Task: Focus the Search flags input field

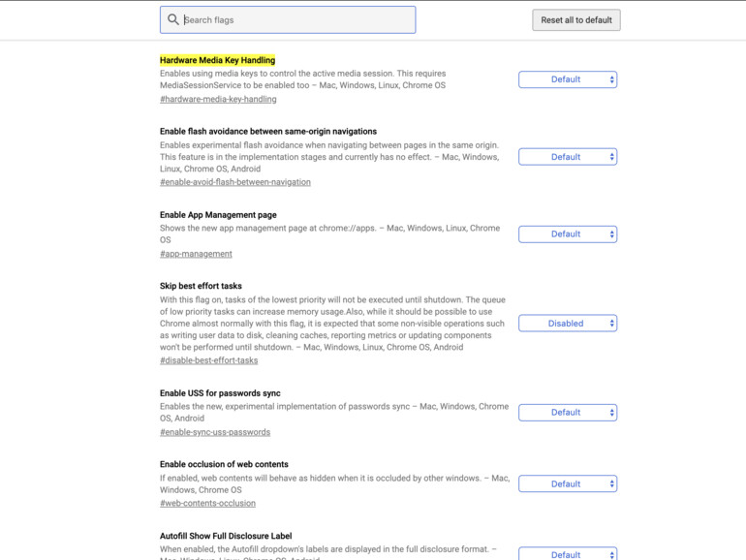Action: point(295,19)
